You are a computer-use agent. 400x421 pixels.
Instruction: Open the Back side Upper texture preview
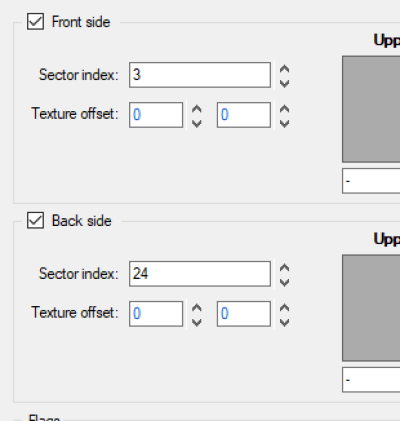tap(371, 308)
